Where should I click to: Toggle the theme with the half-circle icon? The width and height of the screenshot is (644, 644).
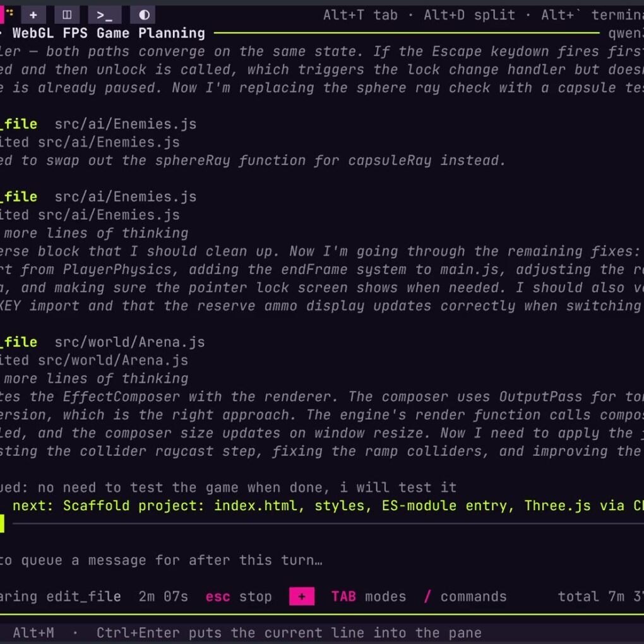coord(144,15)
